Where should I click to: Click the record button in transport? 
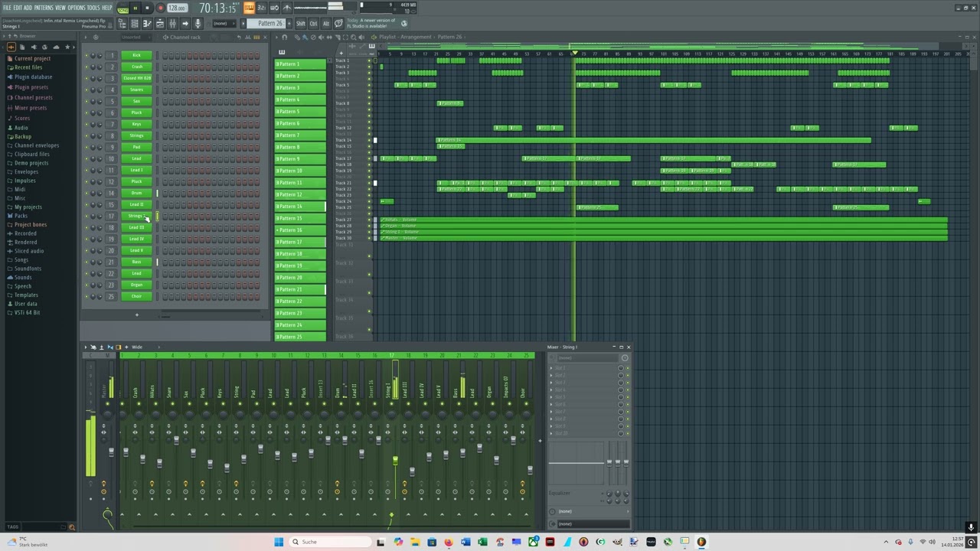point(160,8)
